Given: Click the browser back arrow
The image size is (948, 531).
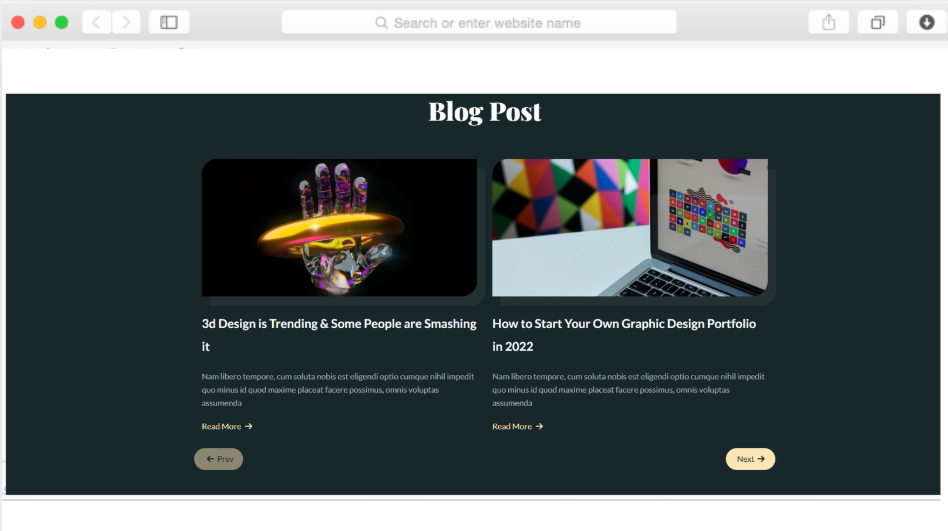Looking at the screenshot, I should pos(96,23).
